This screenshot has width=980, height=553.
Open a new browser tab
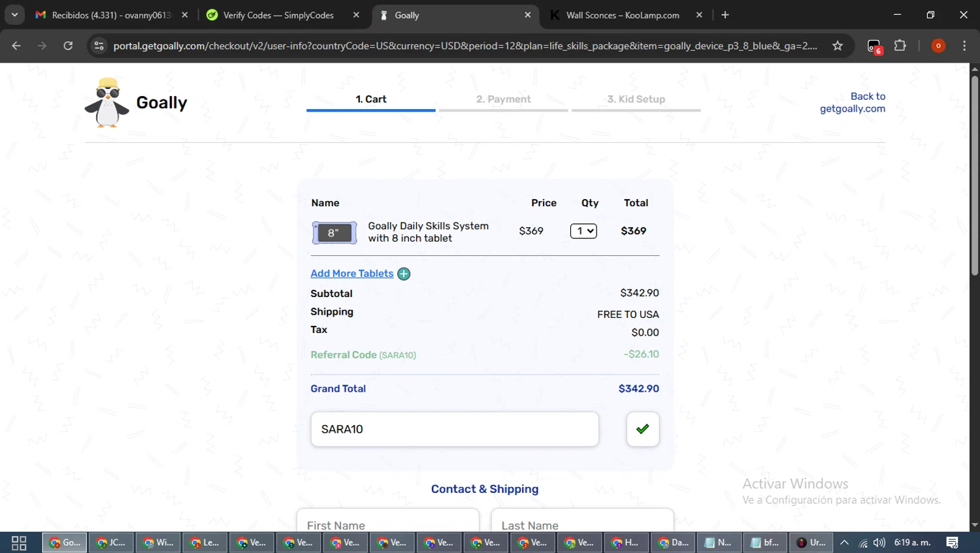[x=725, y=15]
